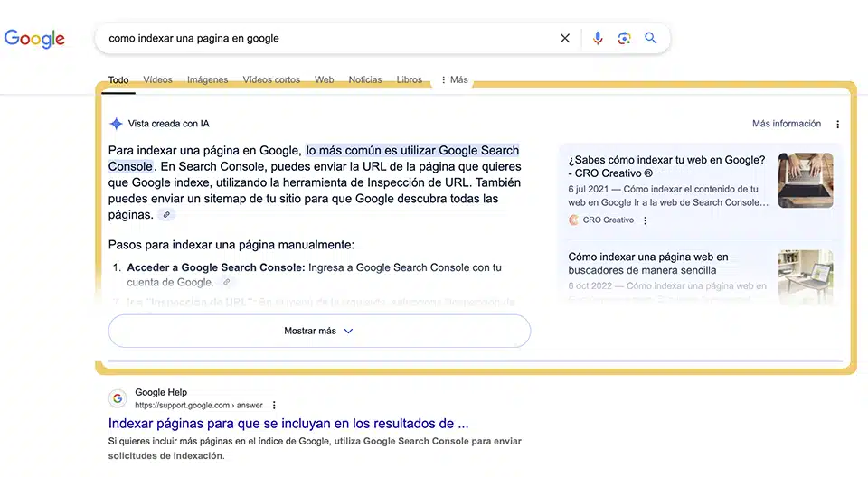
Task: Open the Web results tab
Action: pyautogui.click(x=325, y=79)
